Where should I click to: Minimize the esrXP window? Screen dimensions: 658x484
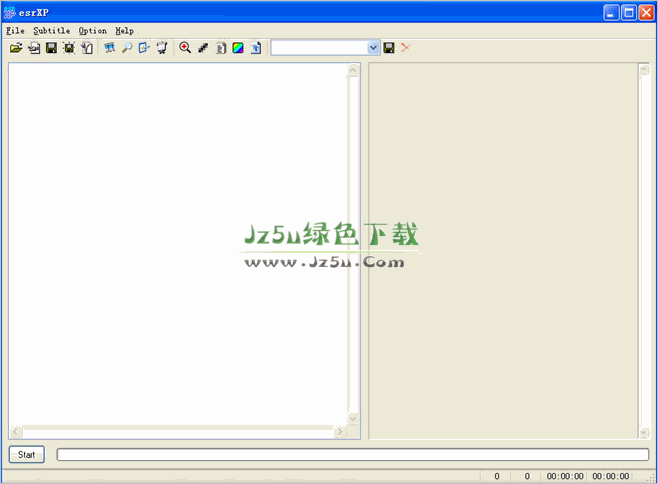611,13
